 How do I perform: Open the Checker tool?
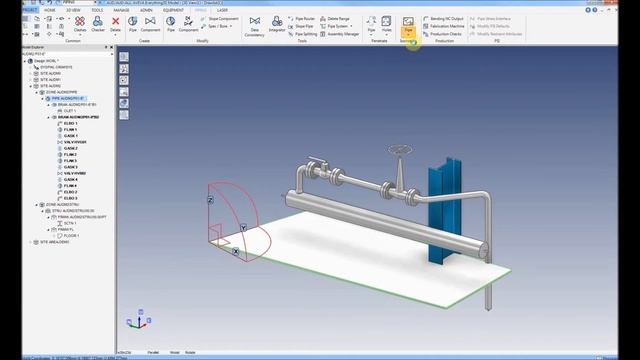pos(98,24)
